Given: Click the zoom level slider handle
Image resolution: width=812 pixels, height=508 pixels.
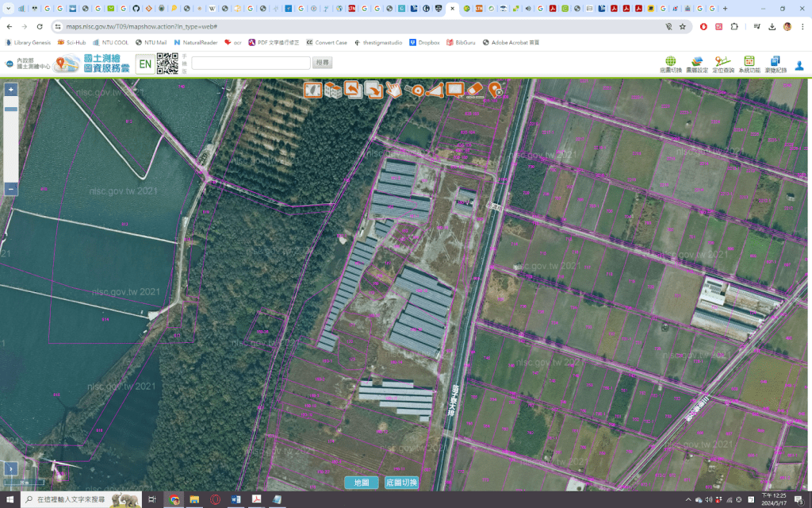Looking at the screenshot, I should (x=11, y=109).
